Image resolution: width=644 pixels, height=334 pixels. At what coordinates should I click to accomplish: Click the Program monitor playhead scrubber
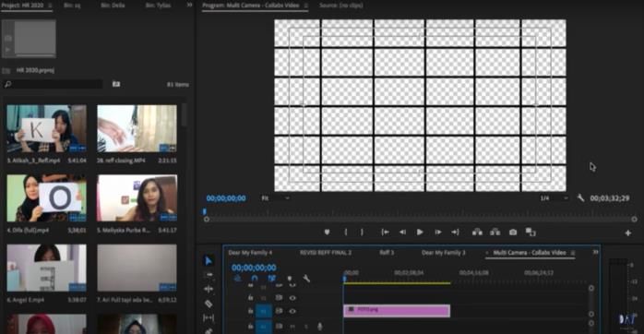(204, 212)
